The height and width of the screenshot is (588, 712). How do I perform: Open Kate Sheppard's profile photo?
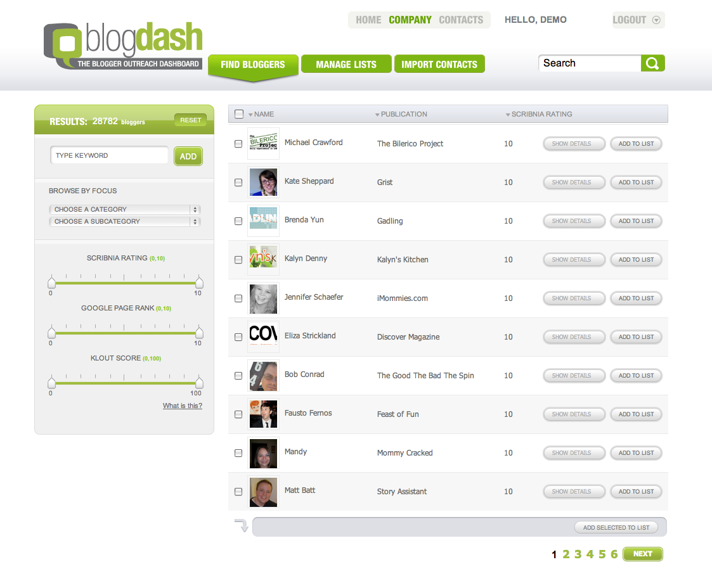(x=263, y=182)
